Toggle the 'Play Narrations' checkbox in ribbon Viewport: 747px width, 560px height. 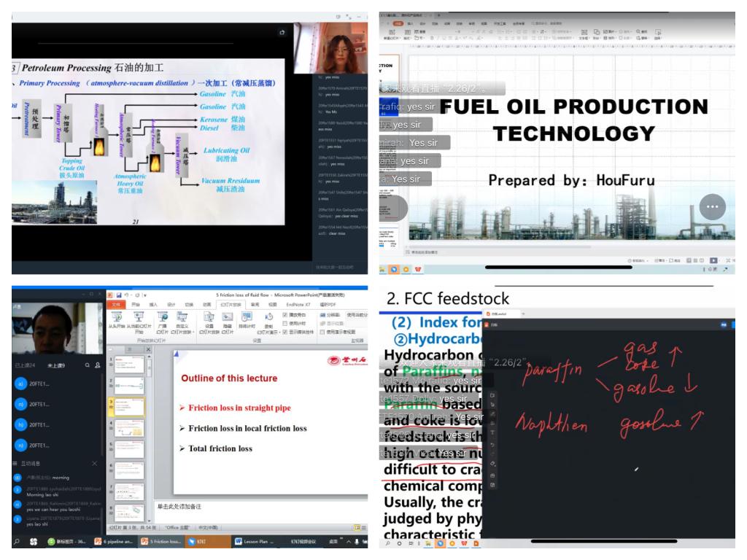point(285,315)
